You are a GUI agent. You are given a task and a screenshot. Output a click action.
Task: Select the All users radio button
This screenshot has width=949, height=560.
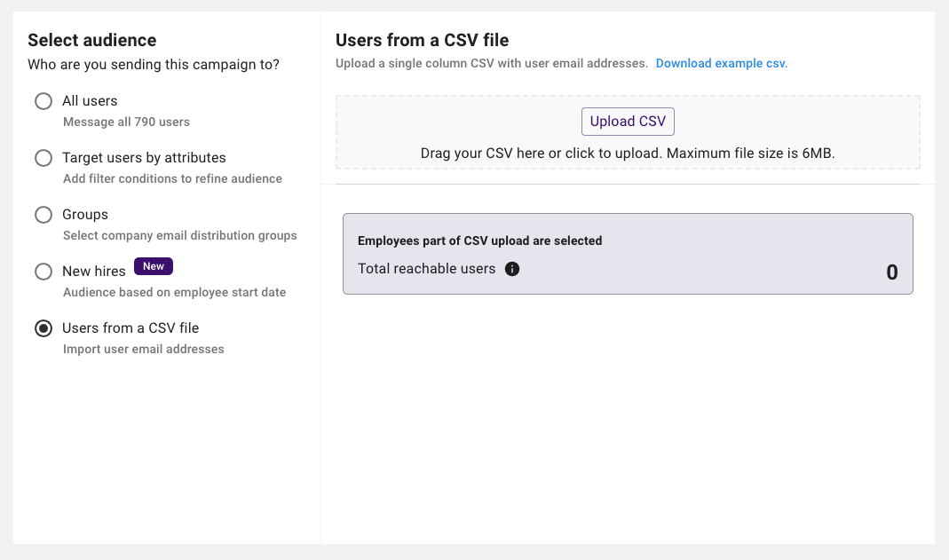[43, 101]
